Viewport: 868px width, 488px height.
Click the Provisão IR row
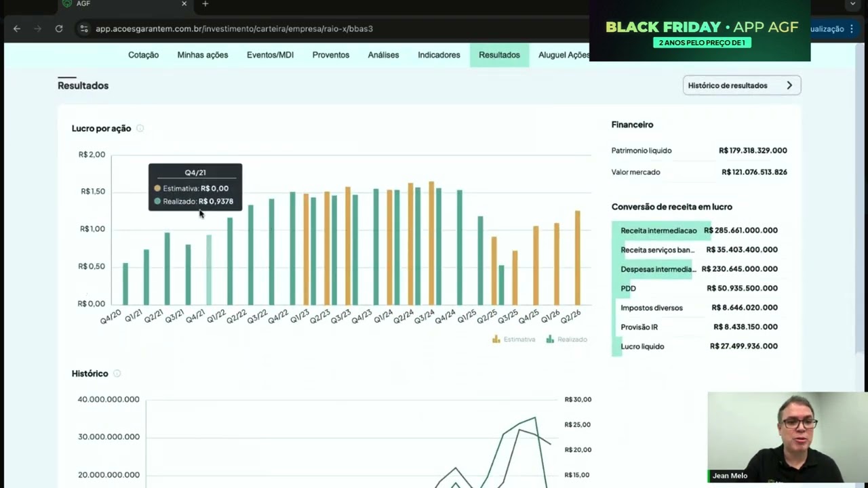point(699,327)
